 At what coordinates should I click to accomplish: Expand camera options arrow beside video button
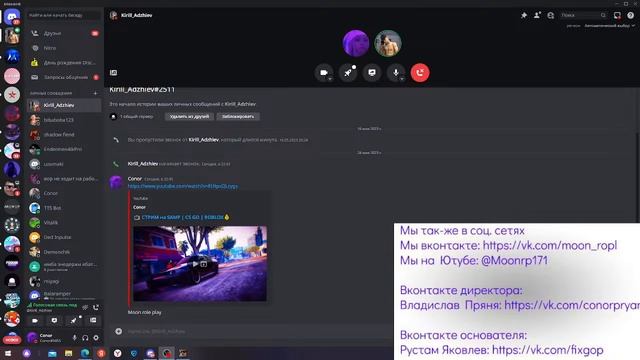(x=330, y=79)
